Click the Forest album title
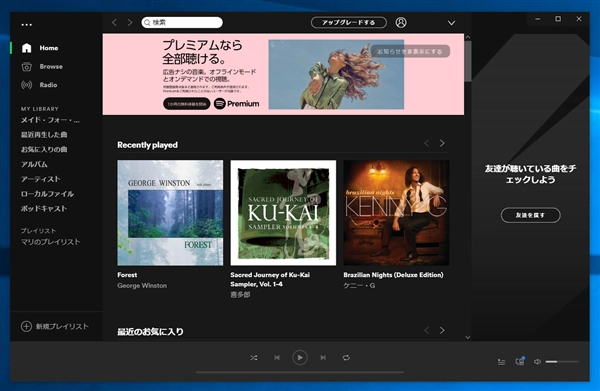The width and height of the screenshot is (600, 391). (x=127, y=275)
